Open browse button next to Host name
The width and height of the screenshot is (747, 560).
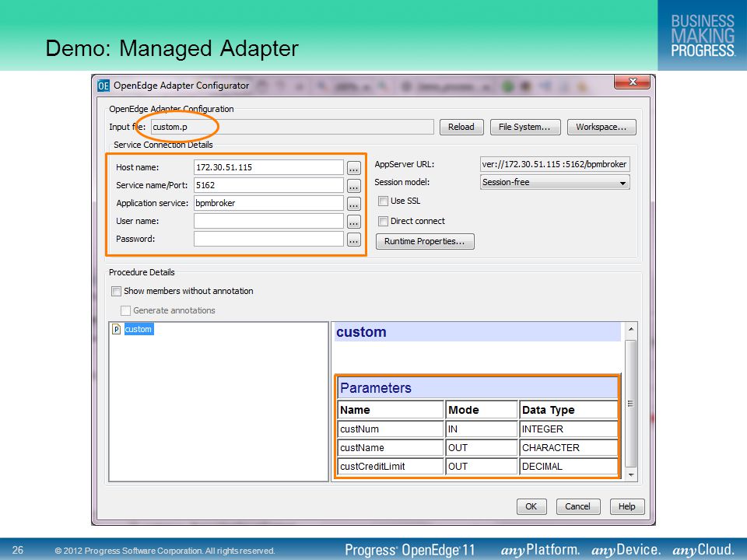(353, 168)
